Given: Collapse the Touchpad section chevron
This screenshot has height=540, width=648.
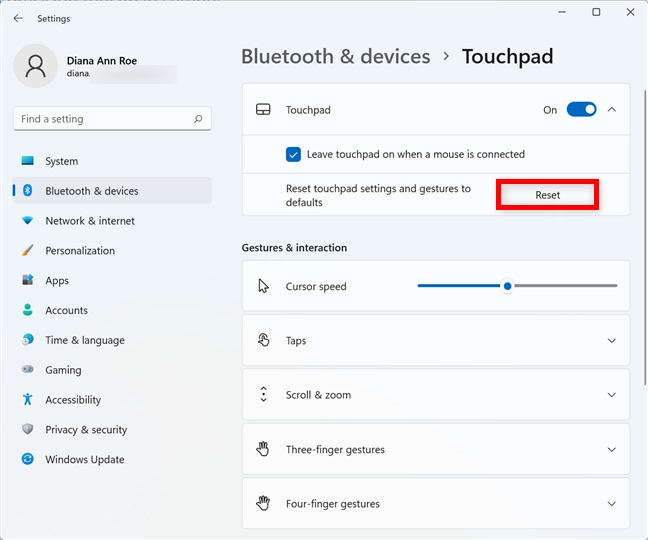Looking at the screenshot, I should click(x=612, y=109).
